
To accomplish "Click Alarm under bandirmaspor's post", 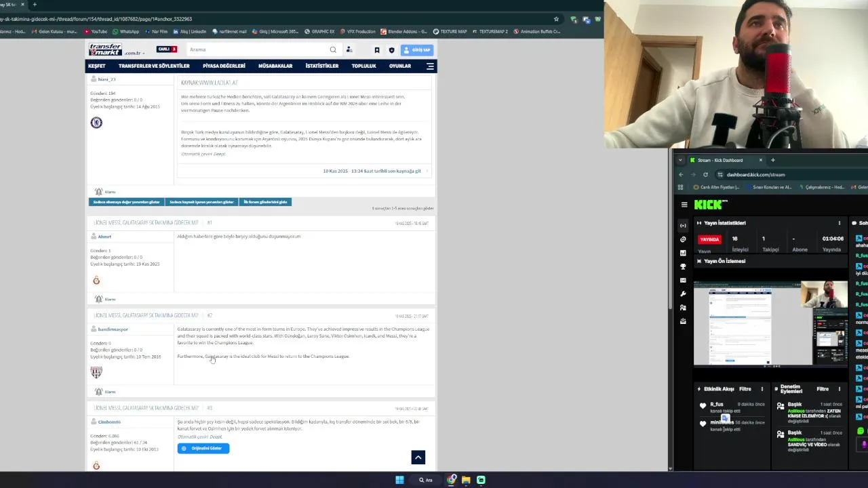I will pos(105,392).
